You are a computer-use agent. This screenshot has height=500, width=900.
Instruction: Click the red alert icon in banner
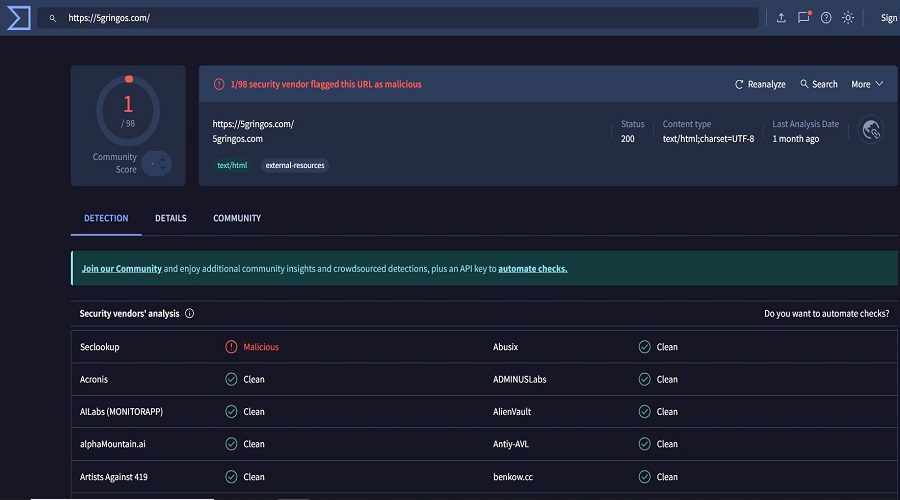click(219, 84)
